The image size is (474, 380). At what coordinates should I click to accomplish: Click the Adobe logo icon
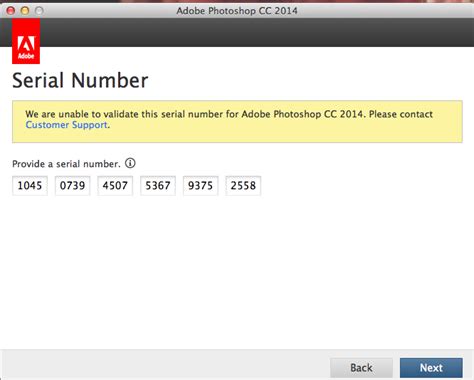(x=26, y=41)
